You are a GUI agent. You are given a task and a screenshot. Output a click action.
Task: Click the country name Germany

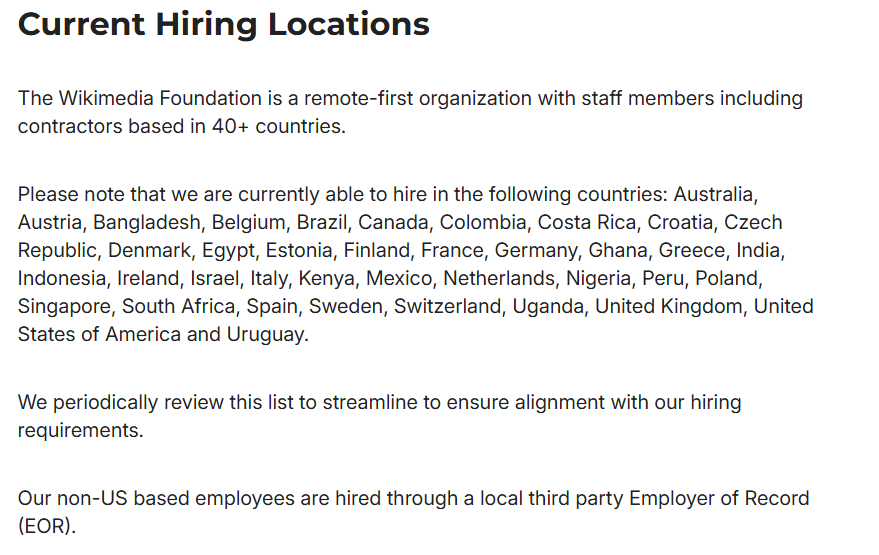tap(535, 250)
